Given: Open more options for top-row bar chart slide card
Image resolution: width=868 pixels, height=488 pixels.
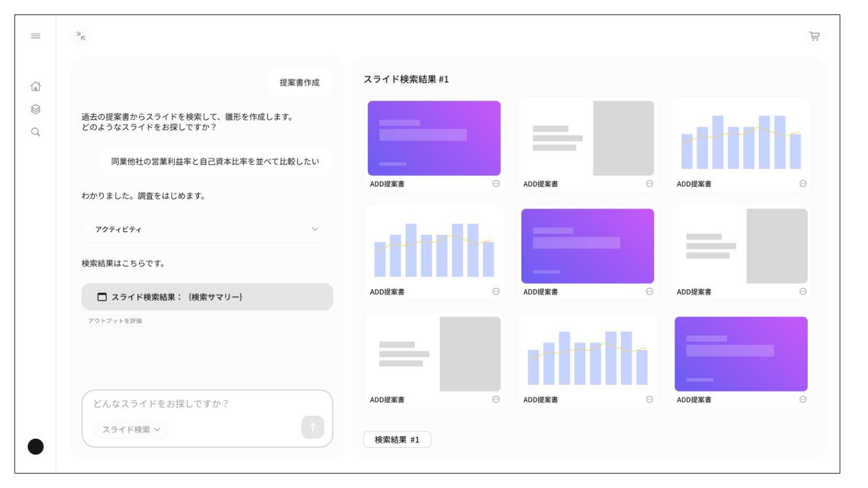Looking at the screenshot, I should [x=803, y=184].
